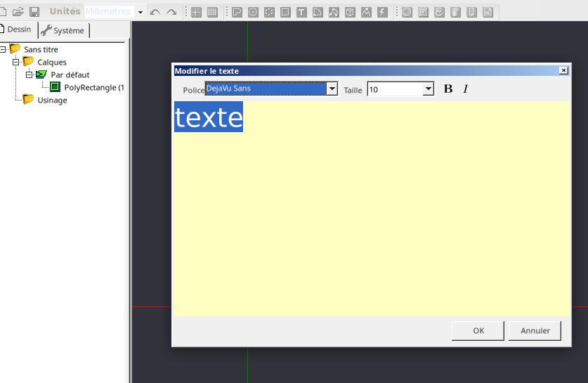Toggle the grid display icon

(x=212, y=12)
